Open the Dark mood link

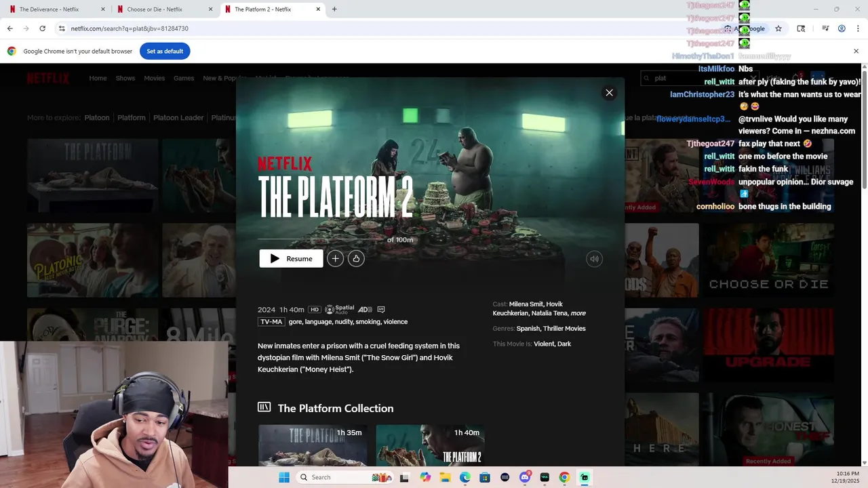564,344
